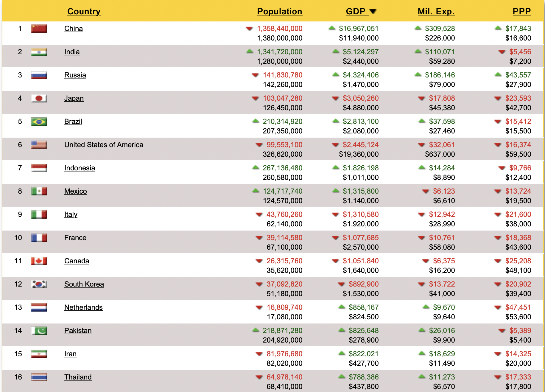Sort table by Population column
The height and width of the screenshot is (392, 545).
[279, 12]
